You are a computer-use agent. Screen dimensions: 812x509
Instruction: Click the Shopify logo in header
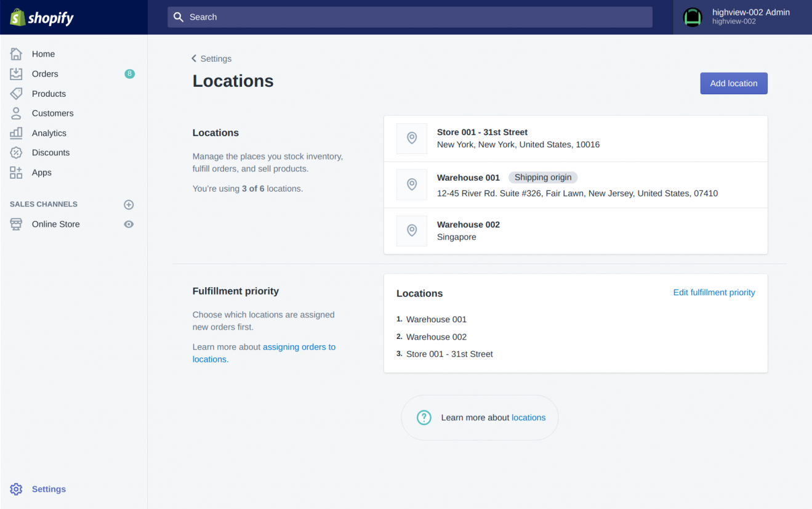point(42,17)
